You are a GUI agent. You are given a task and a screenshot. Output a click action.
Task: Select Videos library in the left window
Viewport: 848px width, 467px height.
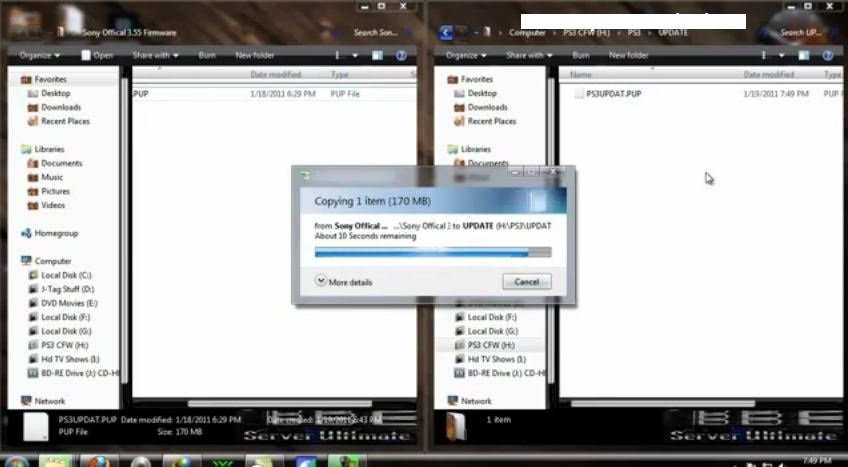coord(53,205)
